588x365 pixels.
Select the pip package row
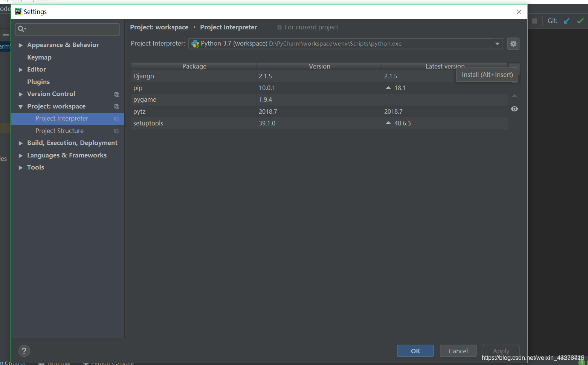(x=319, y=88)
